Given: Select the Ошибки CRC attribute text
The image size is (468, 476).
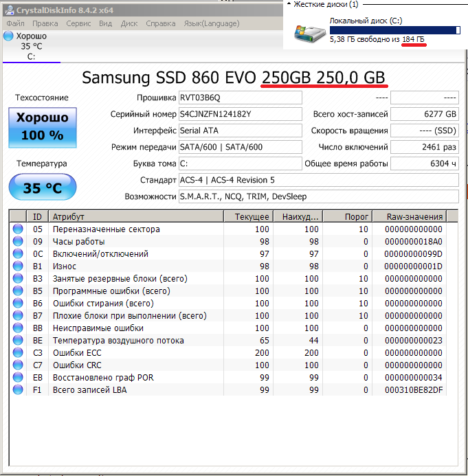Looking at the screenshot, I should tap(77, 365).
